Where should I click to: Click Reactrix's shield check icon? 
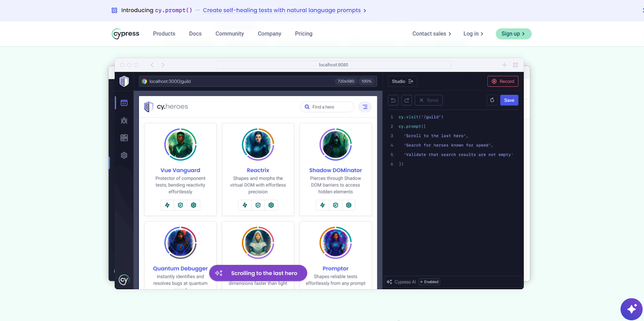tap(258, 205)
